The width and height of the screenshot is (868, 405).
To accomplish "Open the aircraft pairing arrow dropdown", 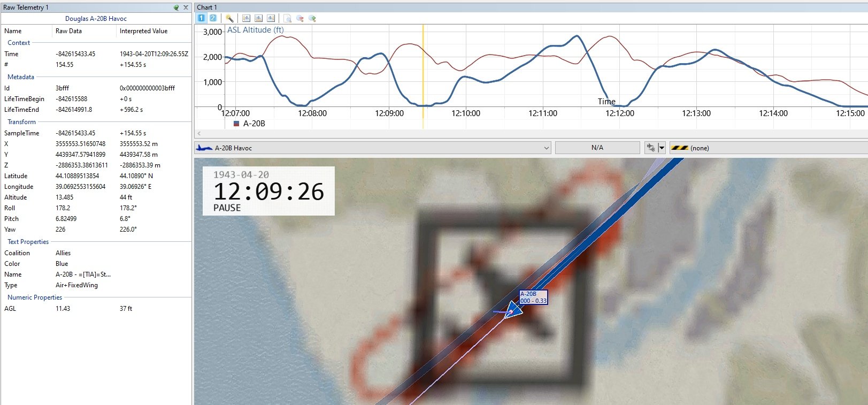I will coord(662,148).
